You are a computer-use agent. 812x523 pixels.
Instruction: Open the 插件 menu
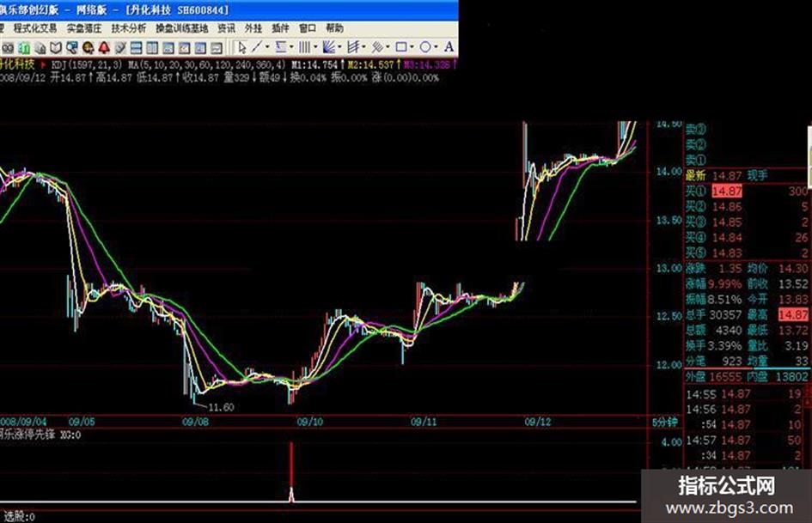(280, 28)
